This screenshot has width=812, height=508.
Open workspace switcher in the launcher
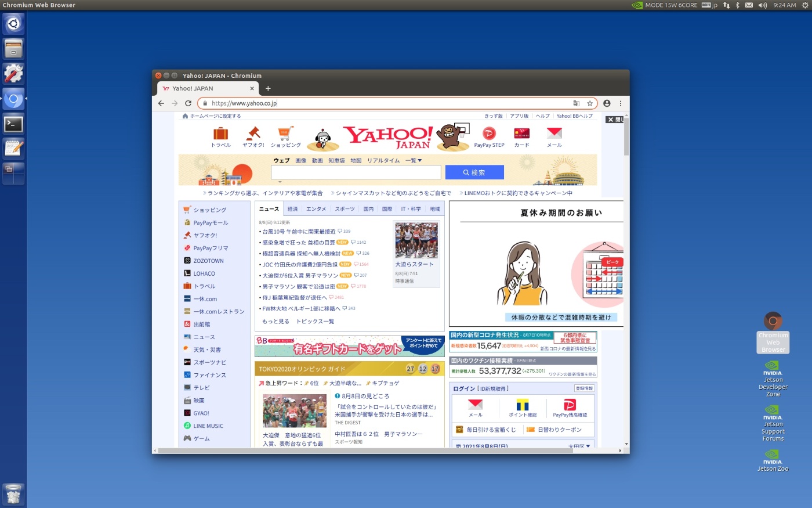(x=13, y=174)
